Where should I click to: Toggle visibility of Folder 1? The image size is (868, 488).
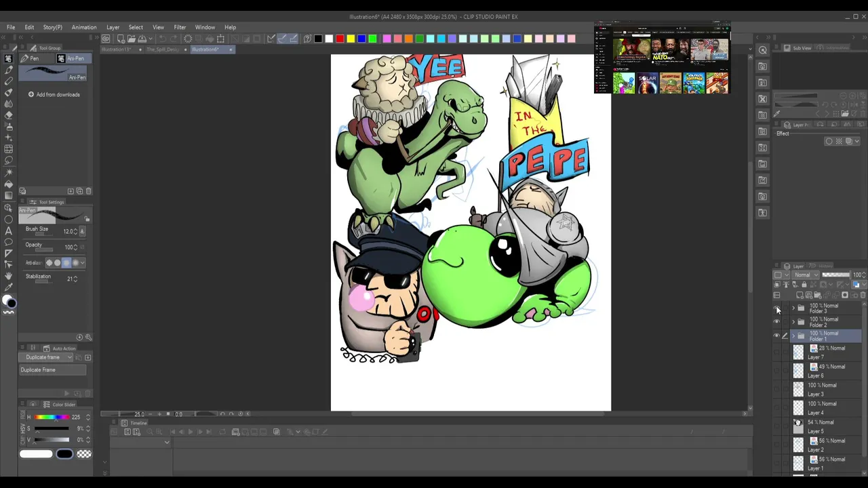tap(776, 336)
